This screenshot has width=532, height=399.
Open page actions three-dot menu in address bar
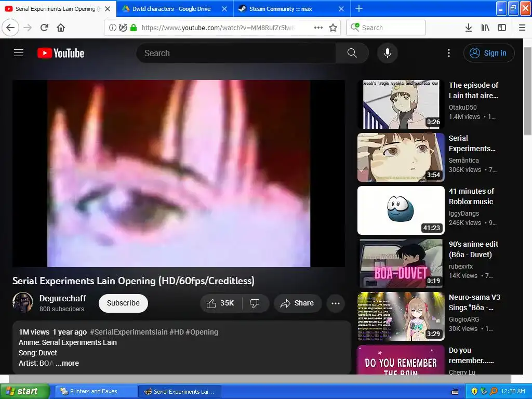(x=318, y=28)
